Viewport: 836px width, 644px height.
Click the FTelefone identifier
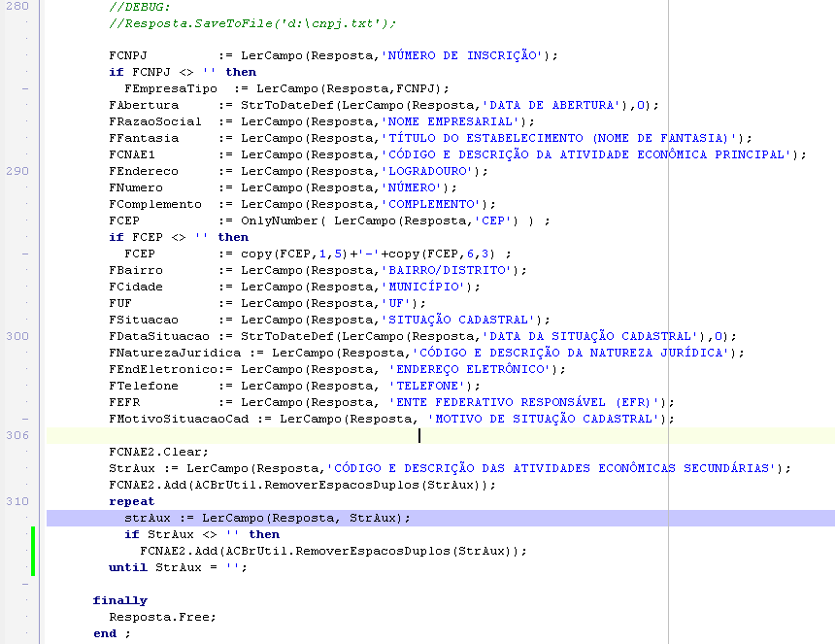144,387
